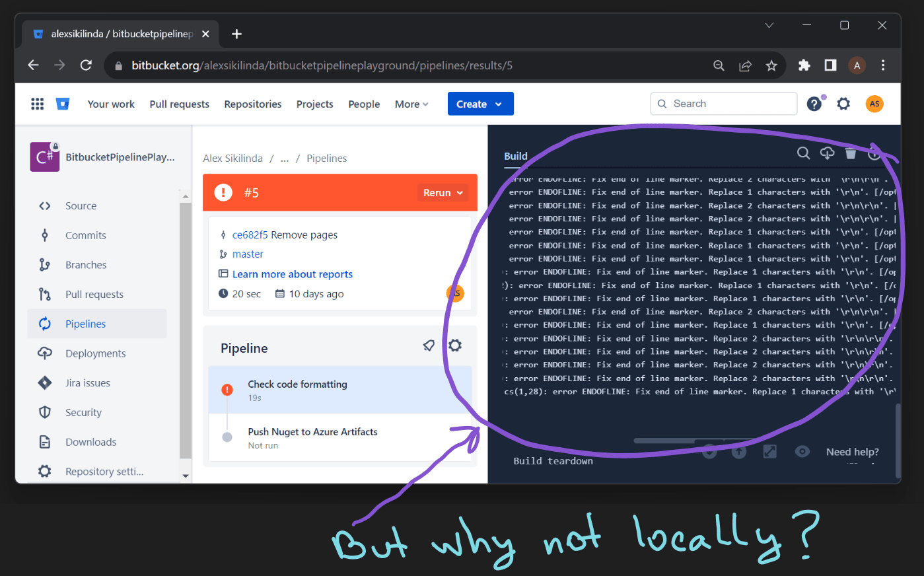This screenshot has width=924, height=576.
Task: Open Your work in top navigation
Action: pyautogui.click(x=111, y=104)
